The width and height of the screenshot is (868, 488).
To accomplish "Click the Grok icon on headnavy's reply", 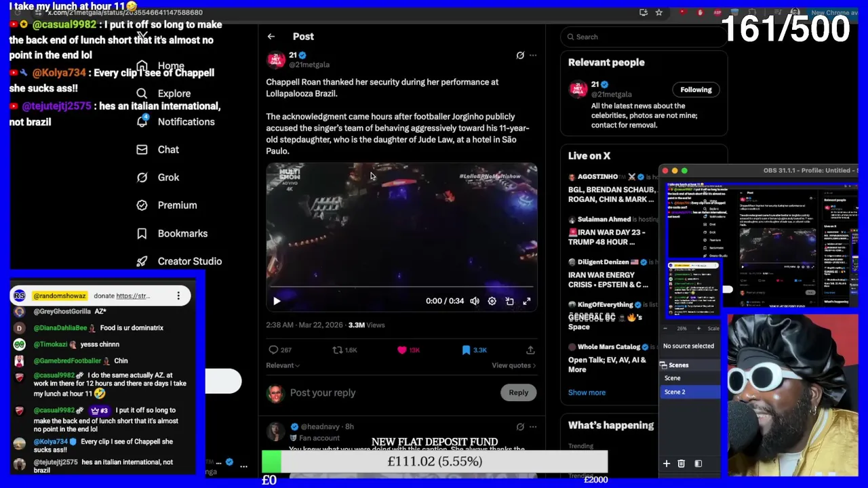I will (x=520, y=427).
